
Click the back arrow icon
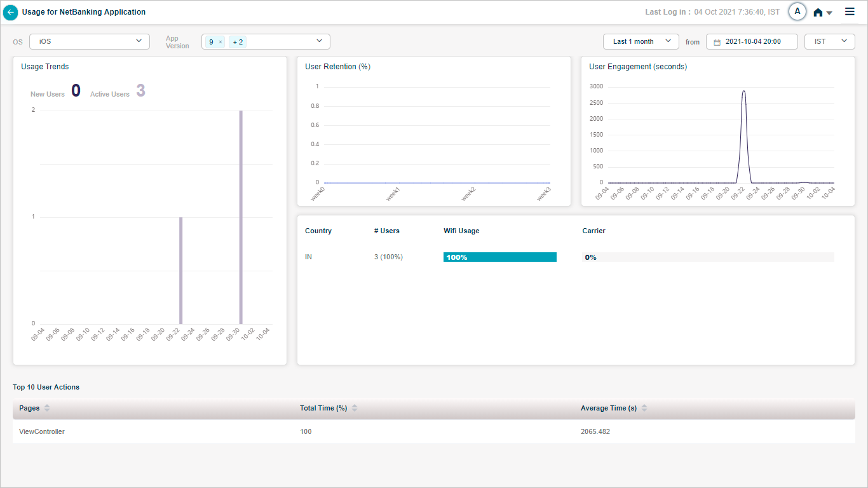[x=11, y=12]
